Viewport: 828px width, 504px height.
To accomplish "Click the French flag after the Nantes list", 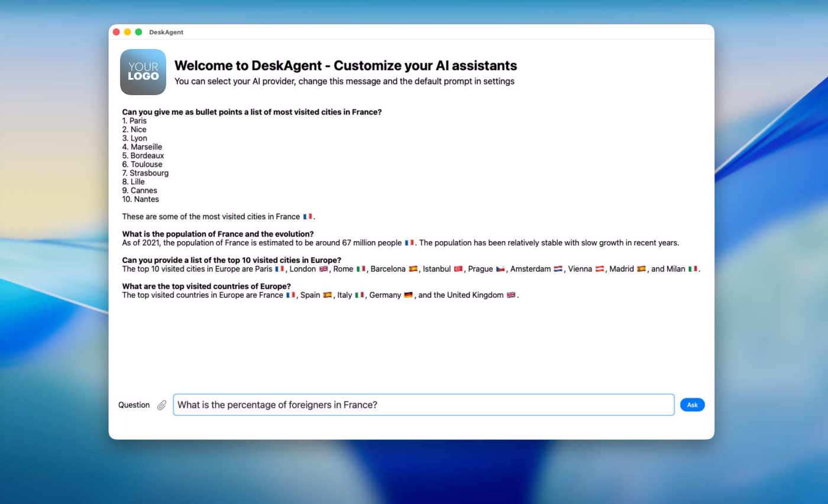I will [307, 216].
